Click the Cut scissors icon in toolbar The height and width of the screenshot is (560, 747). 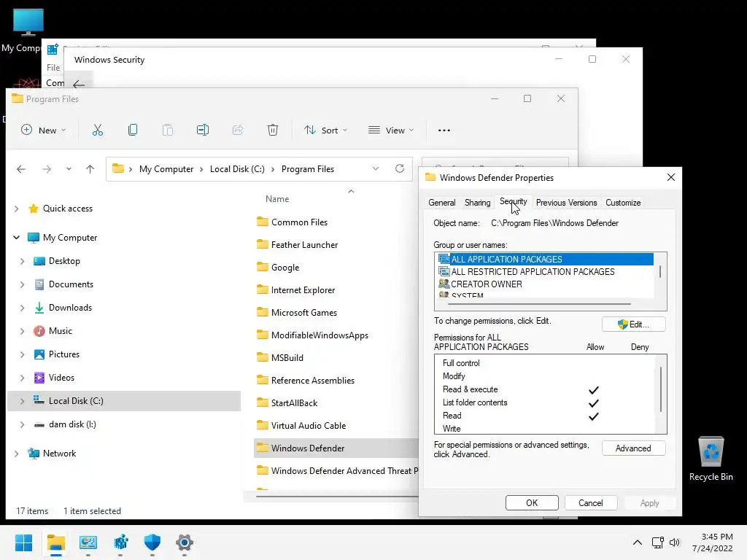point(98,130)
